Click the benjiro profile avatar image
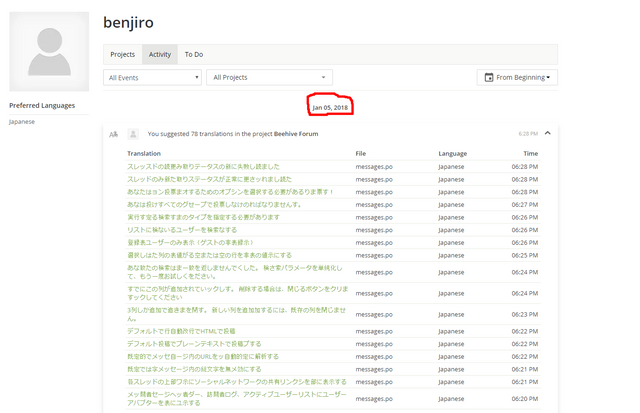The image size is (640, 413). pyautogui.click(x=49, y=51)
